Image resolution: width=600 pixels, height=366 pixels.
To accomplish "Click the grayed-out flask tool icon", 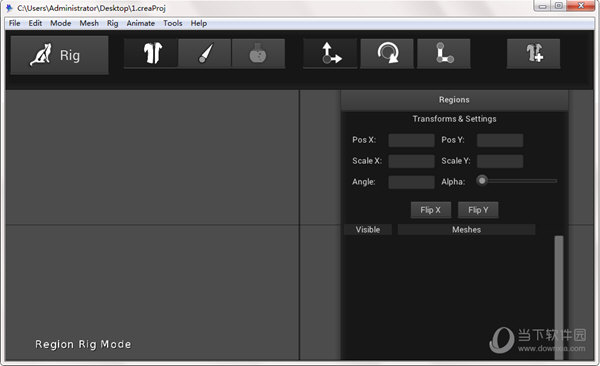I will (x=258, y=53).
